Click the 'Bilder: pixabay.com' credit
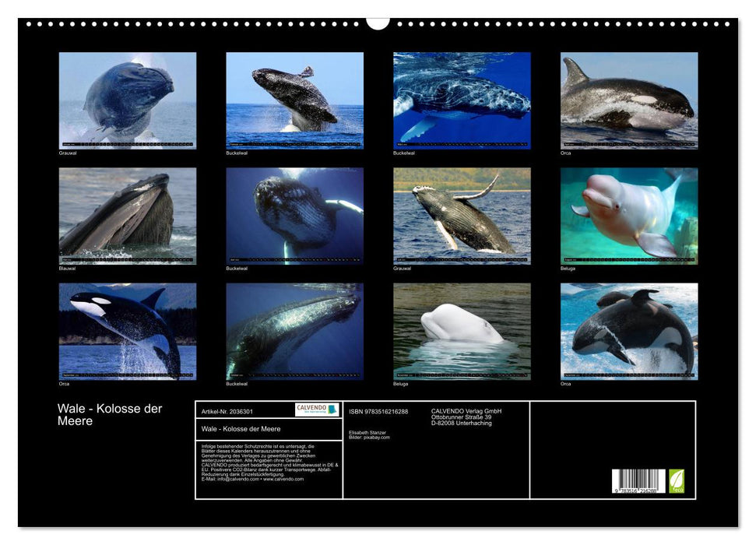This screenshot has height=545, width=756. point(370,438)
